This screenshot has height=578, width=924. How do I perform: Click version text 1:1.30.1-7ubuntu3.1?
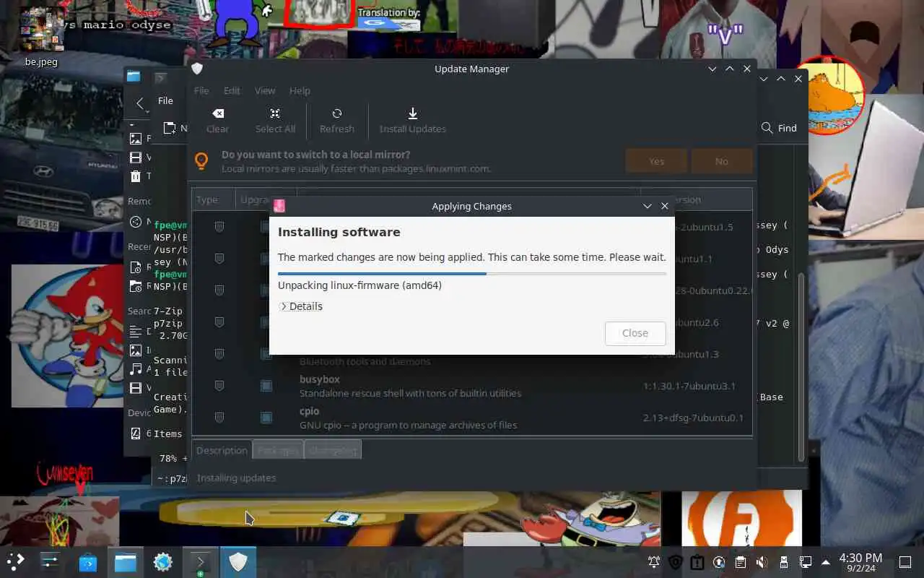pos(689,386)
